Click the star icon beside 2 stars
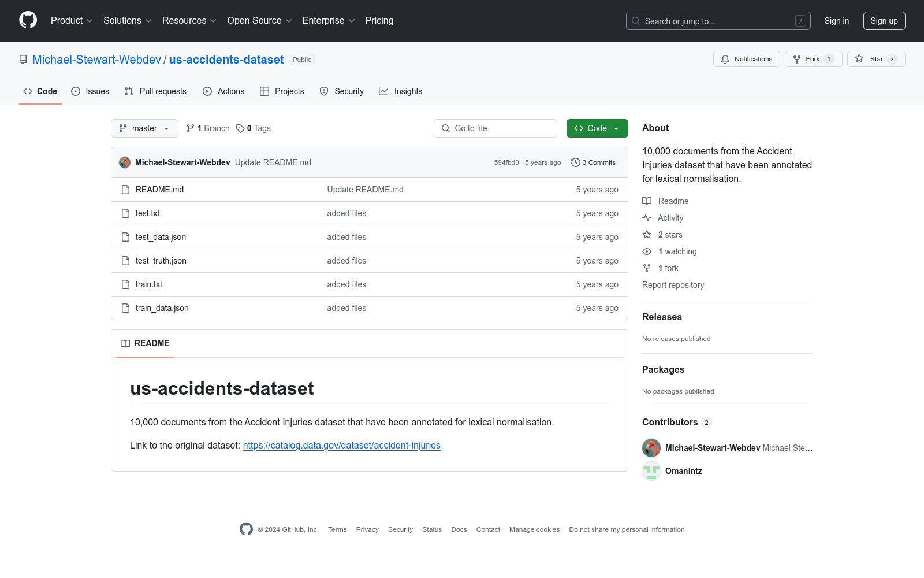 647,235
